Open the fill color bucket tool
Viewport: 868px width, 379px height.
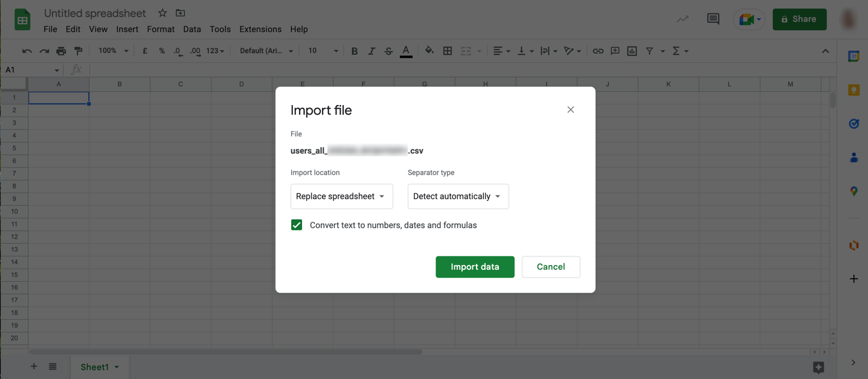[429, 51]
